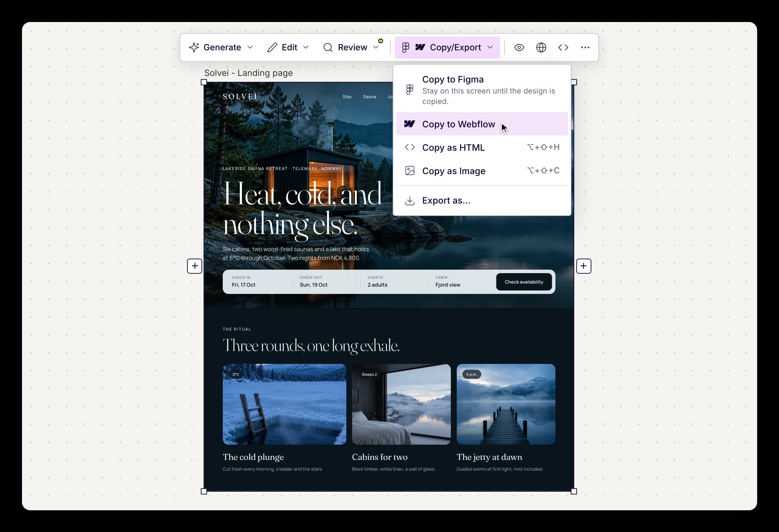Expand the Review dropdown chevron
Screen dimensions: 779x532
pyautogui.click(x=376, y=47)
